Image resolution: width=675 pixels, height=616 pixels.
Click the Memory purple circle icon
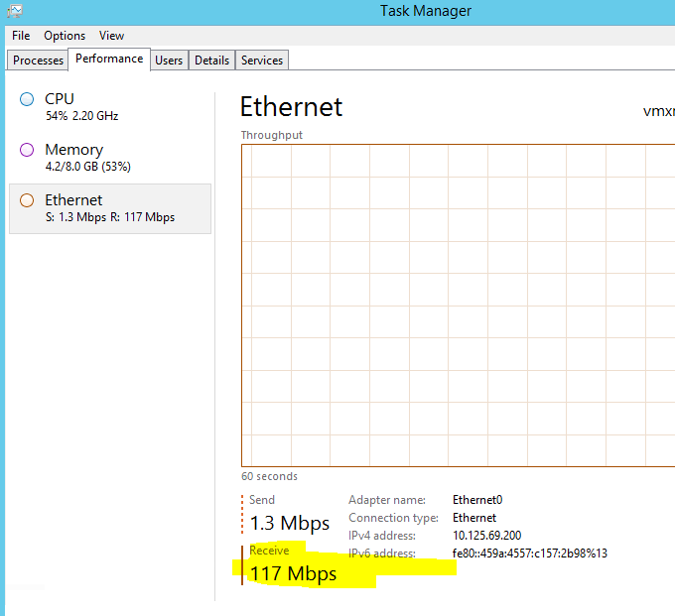point(27,150)
